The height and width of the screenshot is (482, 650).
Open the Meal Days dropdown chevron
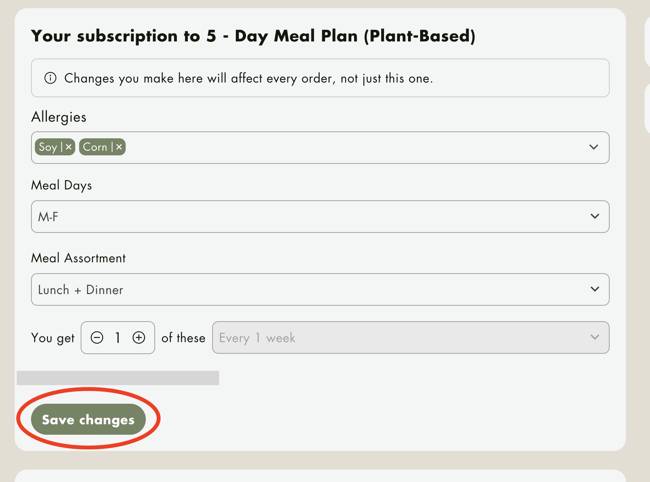point(594,216)
